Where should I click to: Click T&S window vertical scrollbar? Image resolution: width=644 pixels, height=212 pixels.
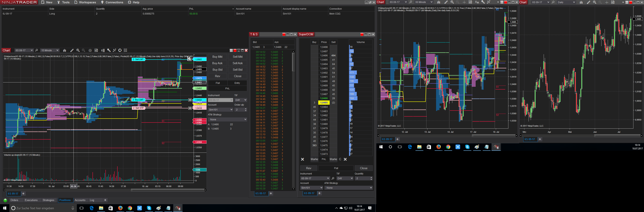pos(293,62)
